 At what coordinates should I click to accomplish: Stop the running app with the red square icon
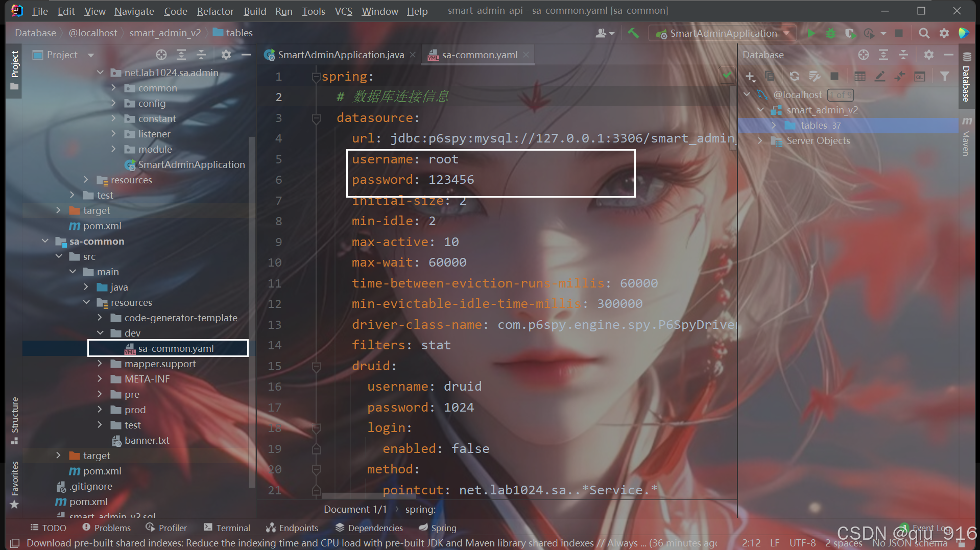click(899, 33)
